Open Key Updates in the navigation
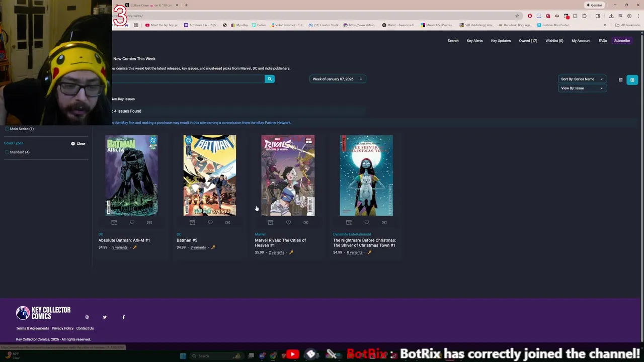 501,41
